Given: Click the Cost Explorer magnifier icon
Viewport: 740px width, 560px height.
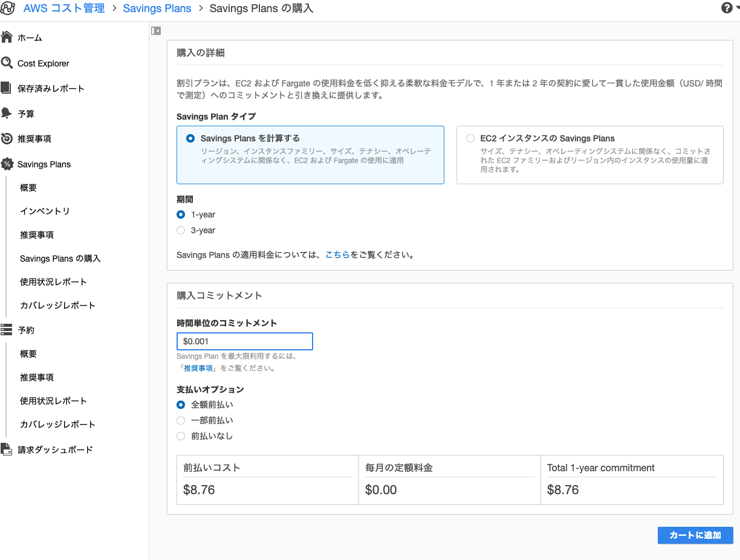Looking at the screenshot, I should coord(7,63).
